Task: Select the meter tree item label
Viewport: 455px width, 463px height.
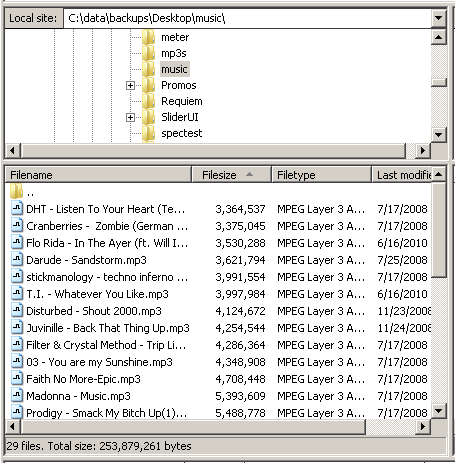Action: [175, 37]
